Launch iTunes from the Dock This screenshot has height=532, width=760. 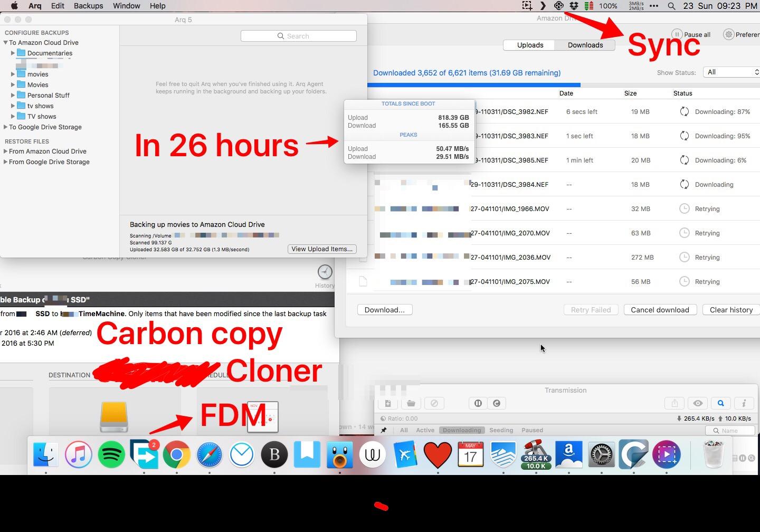tap(79, 454)
